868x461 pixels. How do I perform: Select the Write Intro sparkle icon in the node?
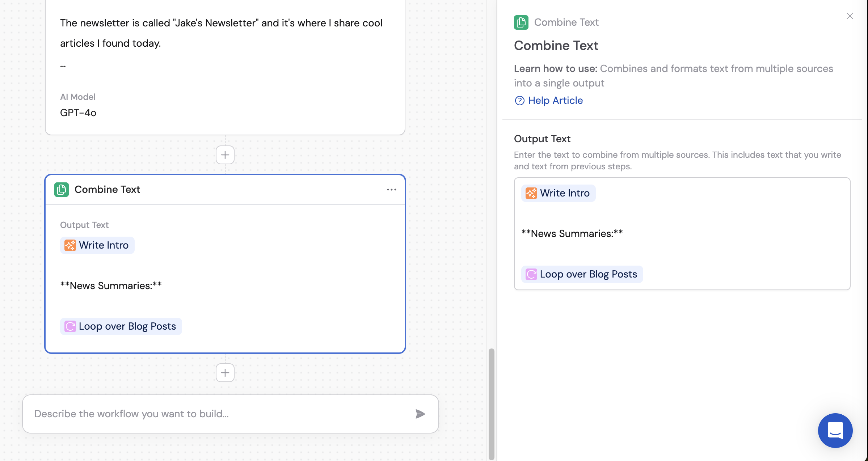click(x=70, y=245)
